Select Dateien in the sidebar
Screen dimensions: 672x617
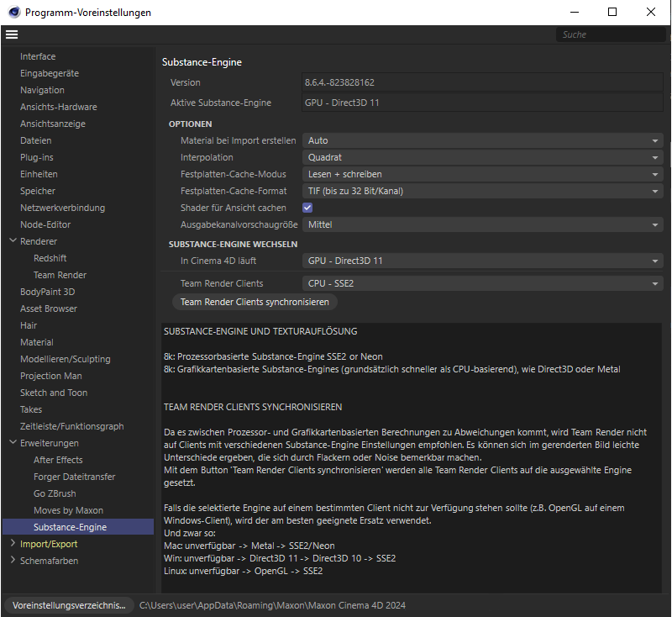pyautogui.click(x=35, y=140)
